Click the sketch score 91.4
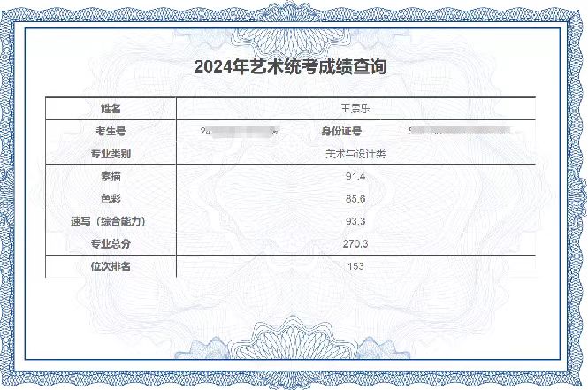Screen dimensions: 588x390 click(x=355, y=176)
